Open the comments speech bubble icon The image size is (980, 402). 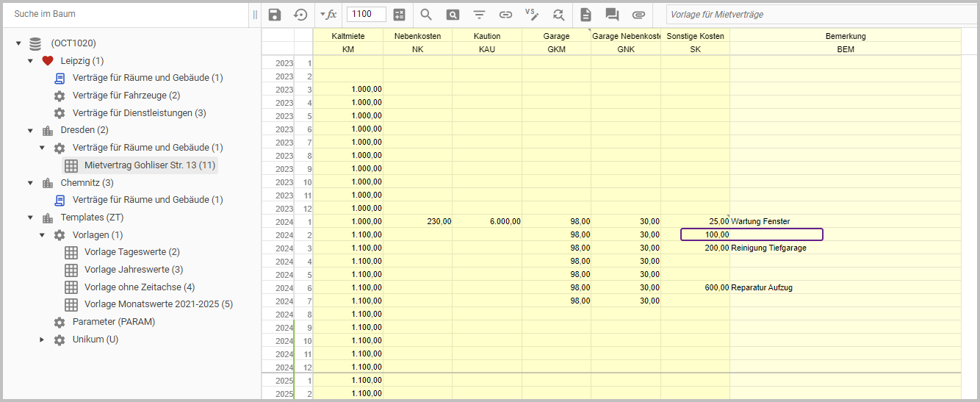612,15
